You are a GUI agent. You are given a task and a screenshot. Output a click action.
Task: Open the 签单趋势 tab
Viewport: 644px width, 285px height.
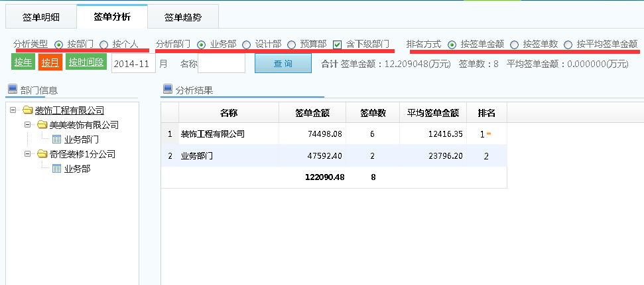pyautogui.click(x=182, y=17)
